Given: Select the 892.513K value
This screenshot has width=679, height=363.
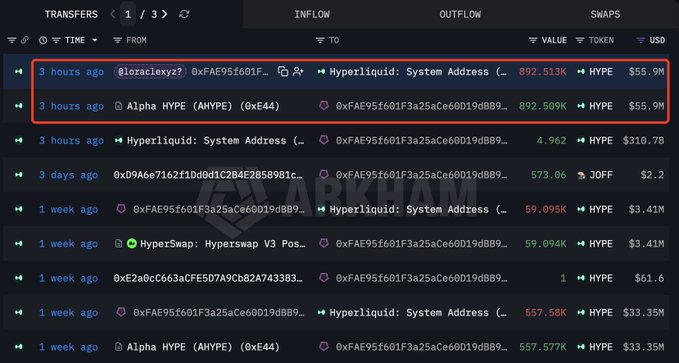Looking at the screenshot, I should point(543,71).
